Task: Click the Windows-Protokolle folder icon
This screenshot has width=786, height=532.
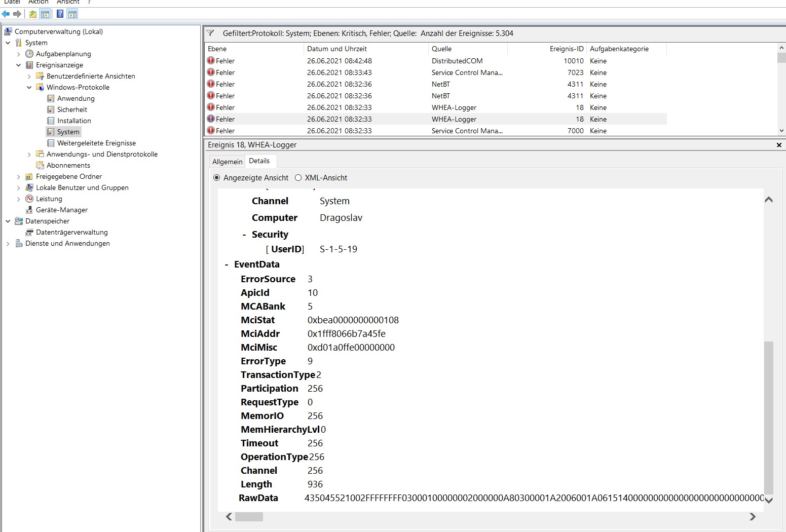Action: click(x=40, y=87)
